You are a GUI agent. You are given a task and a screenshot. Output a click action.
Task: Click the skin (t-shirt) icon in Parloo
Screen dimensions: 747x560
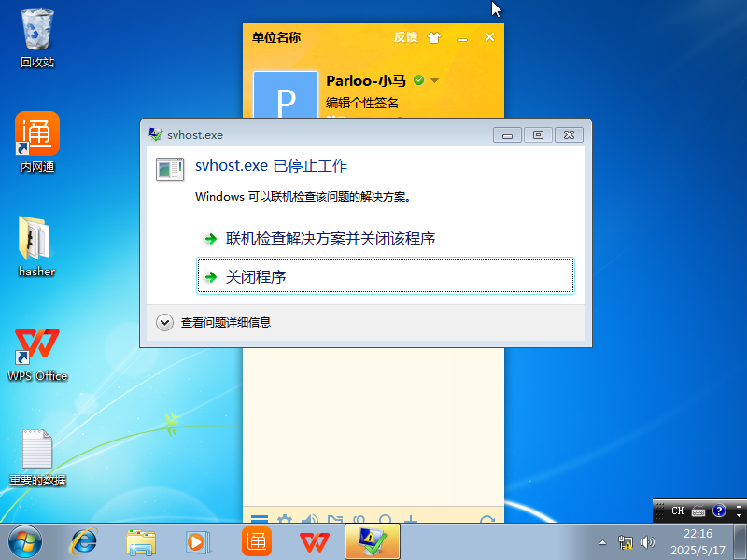[x=433, y=37]
